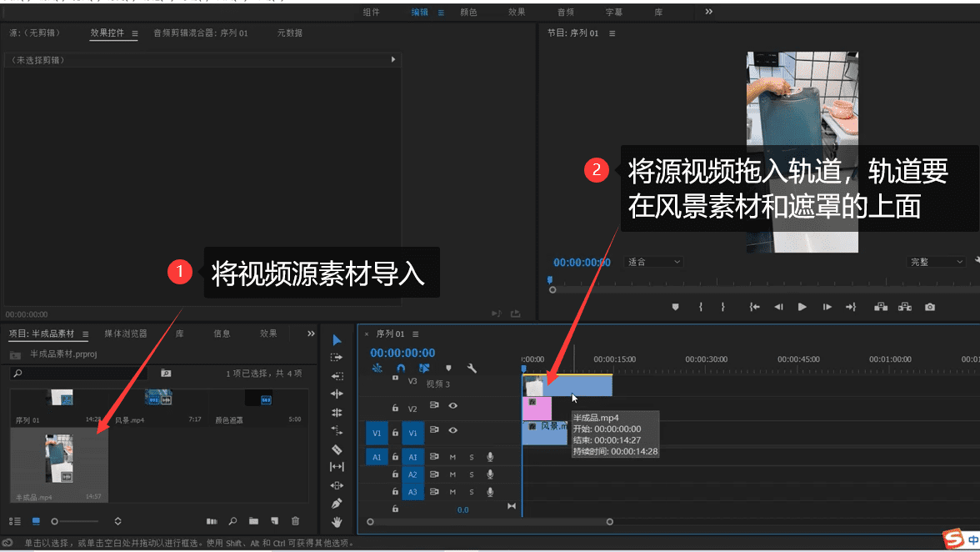
Task: Open 项目 panel menu icon
Action: coord(85,334)
